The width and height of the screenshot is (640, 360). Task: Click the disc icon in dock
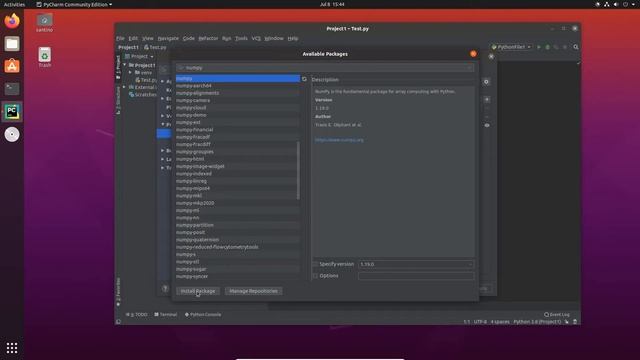click(12, 134)
